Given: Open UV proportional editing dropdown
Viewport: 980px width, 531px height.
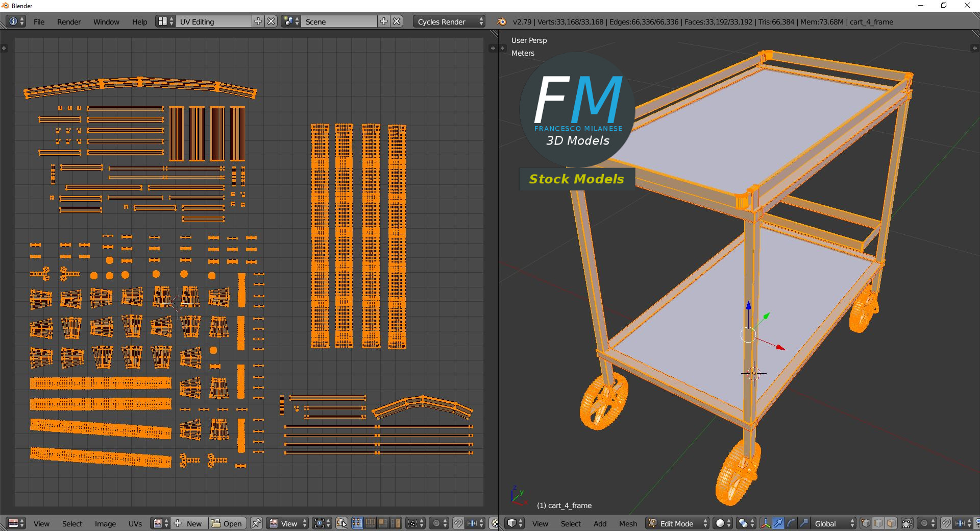Looking at the screenshot, I should tap(439, 523).
